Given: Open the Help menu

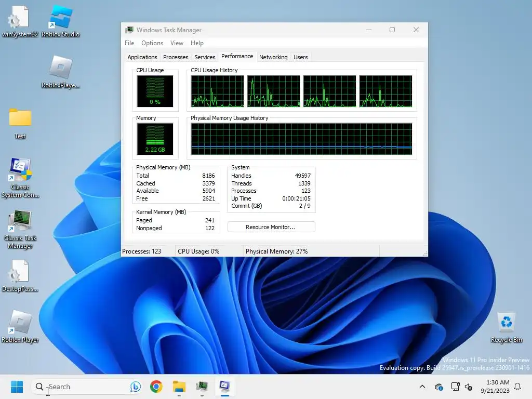Looking at the screenshot, I should coord(197,43).
